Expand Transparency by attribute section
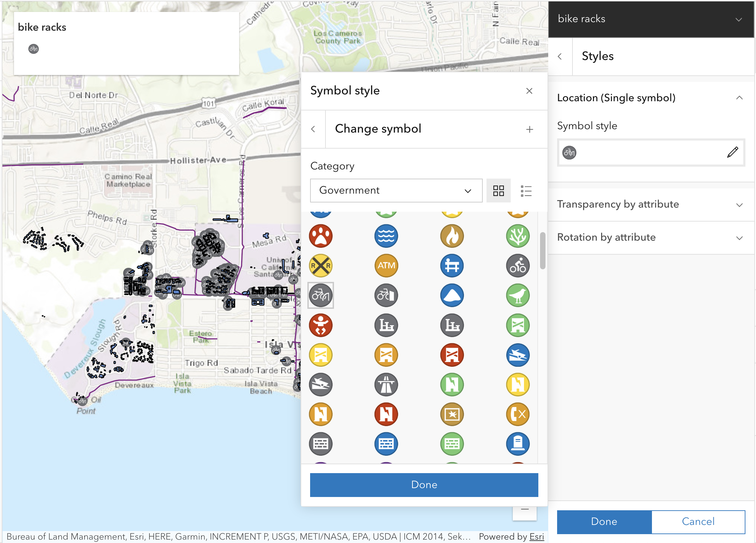The image size is (756, 543). point(739,205)
